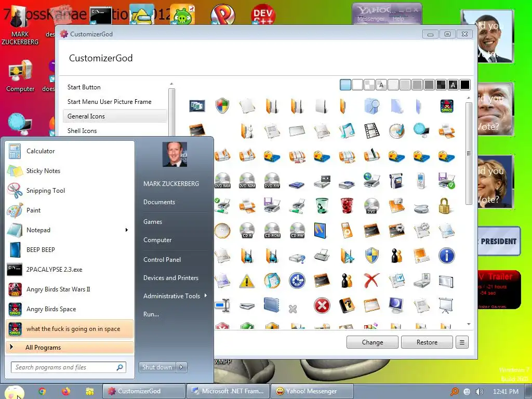
Task: Select the blue-yellow security shield icon
Action: point(371,256)
